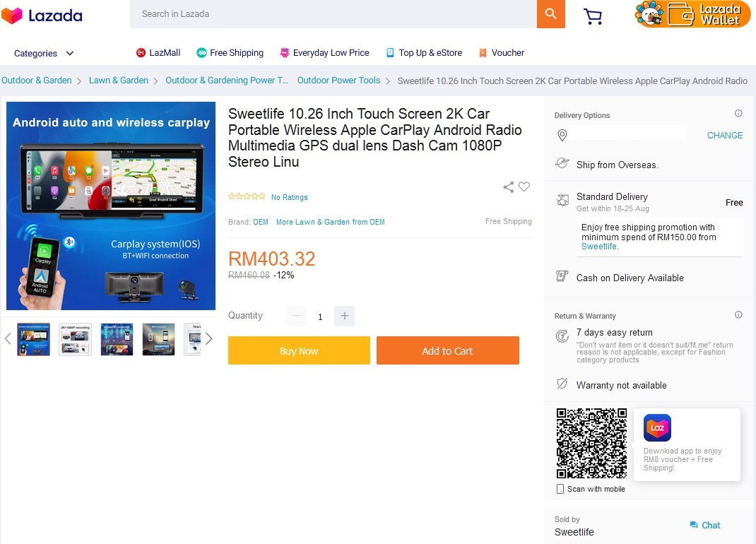
Task: Go to Lawn & Garden breadcrumb
Action: 119,81
